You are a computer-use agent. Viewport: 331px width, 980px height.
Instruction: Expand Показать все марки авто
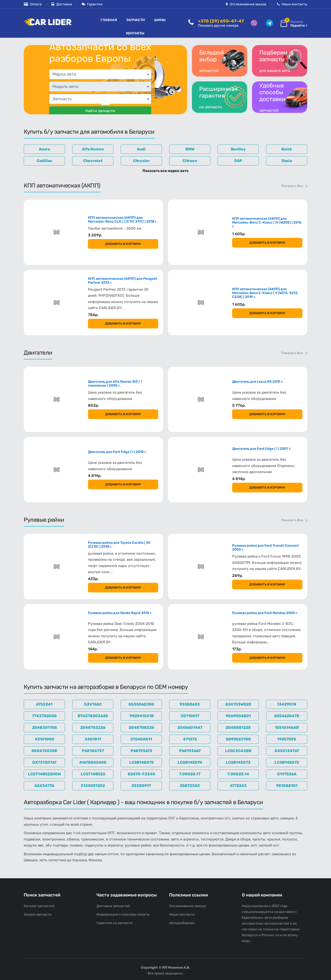[165, 171]
